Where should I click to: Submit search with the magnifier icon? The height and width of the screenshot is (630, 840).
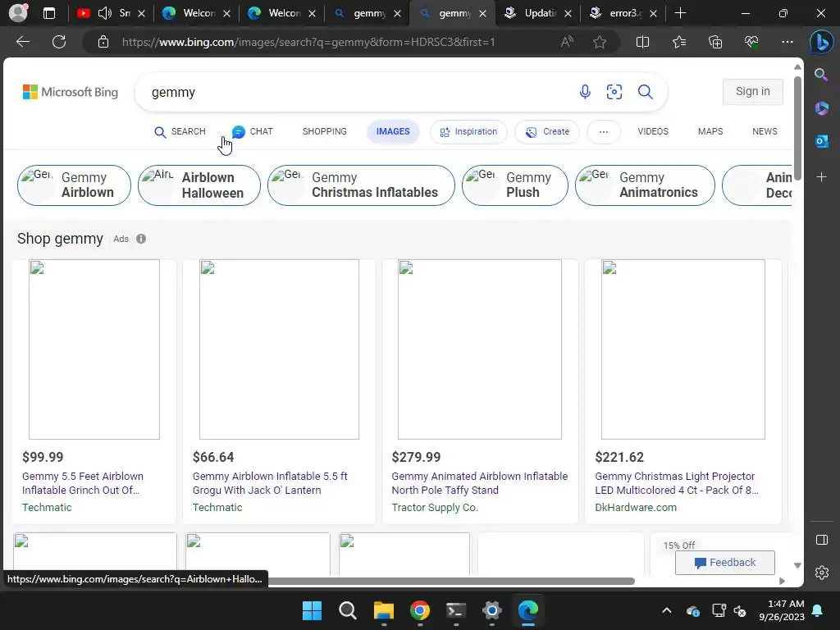645,92
